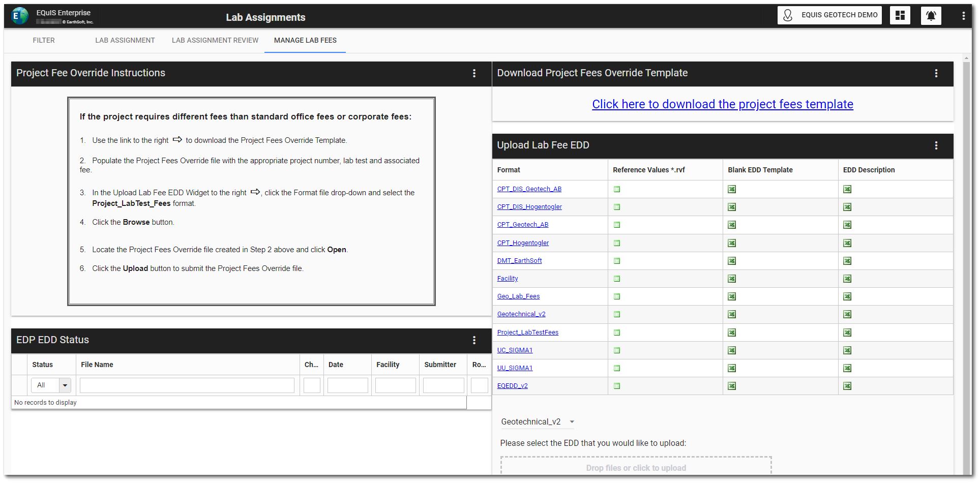The height and width of the screenshot is (483, 980).
Task: Open Upload Lab Fee EDD widget menu
Action: [936, 145]
